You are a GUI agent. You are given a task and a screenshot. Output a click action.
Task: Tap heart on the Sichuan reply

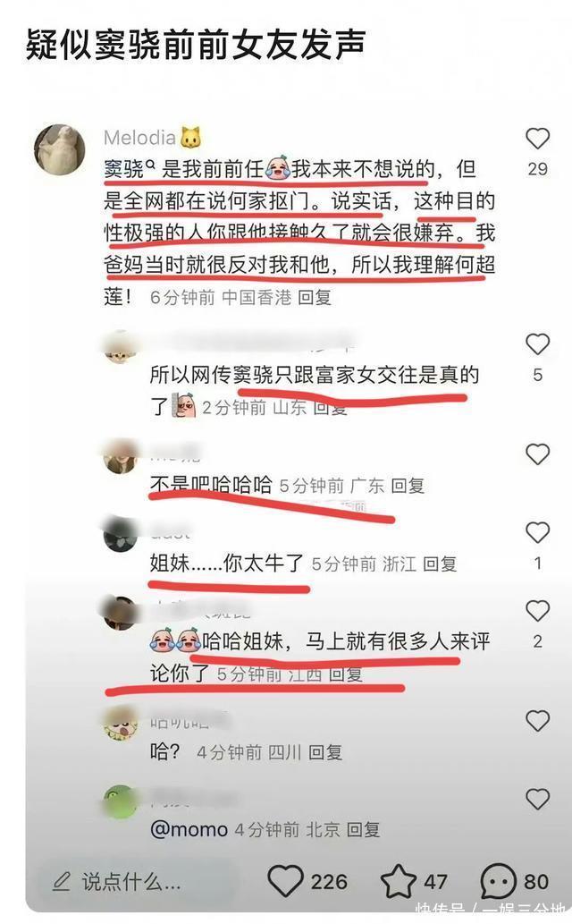pyautogui.click(x=537, y=721)
